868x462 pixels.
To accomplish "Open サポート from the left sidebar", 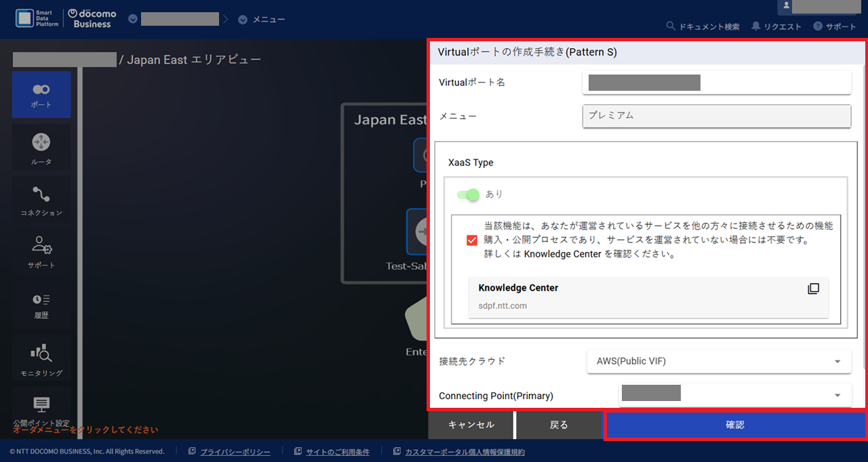I will click(x=41, y=251).
